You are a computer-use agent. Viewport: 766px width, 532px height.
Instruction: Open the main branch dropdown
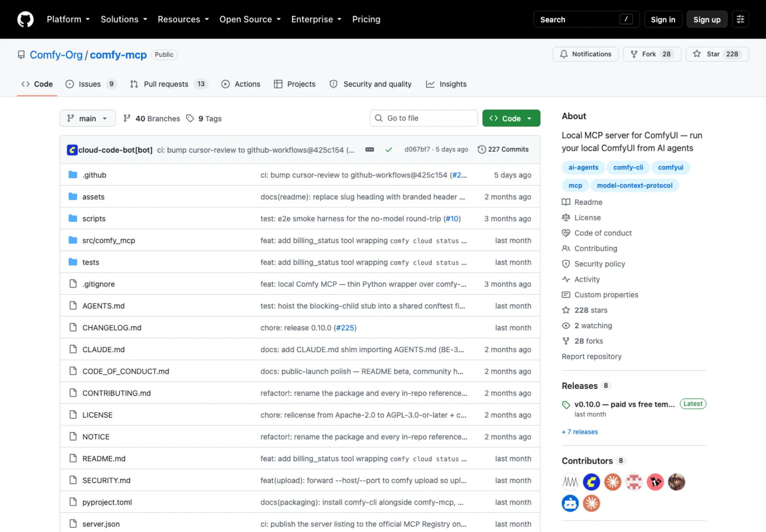point(88,118)
